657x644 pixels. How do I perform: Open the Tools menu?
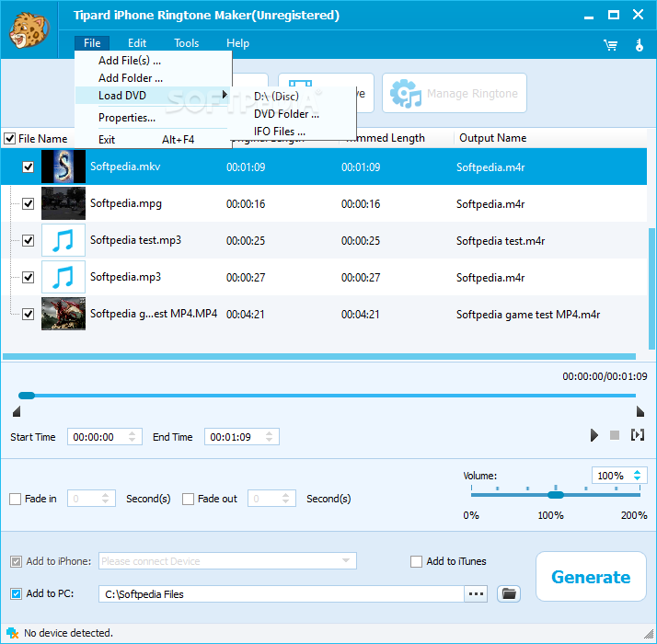coord(187,43)
